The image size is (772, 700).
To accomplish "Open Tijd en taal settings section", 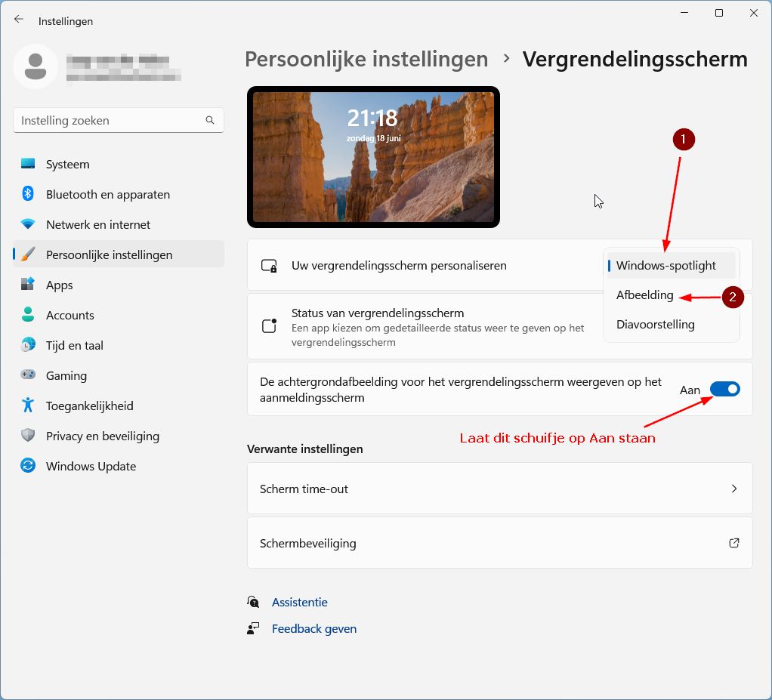I will (75, 345).
